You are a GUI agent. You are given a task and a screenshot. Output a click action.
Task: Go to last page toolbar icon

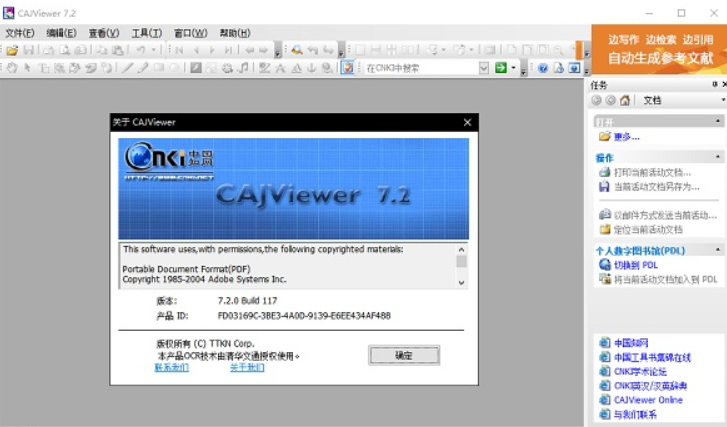(x=229, y=50)
